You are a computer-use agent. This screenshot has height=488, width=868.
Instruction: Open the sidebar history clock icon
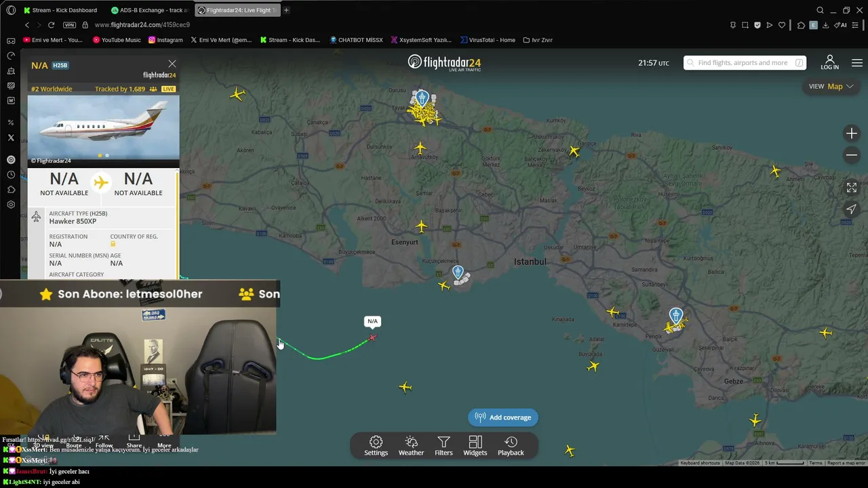(x=11, y=175)
